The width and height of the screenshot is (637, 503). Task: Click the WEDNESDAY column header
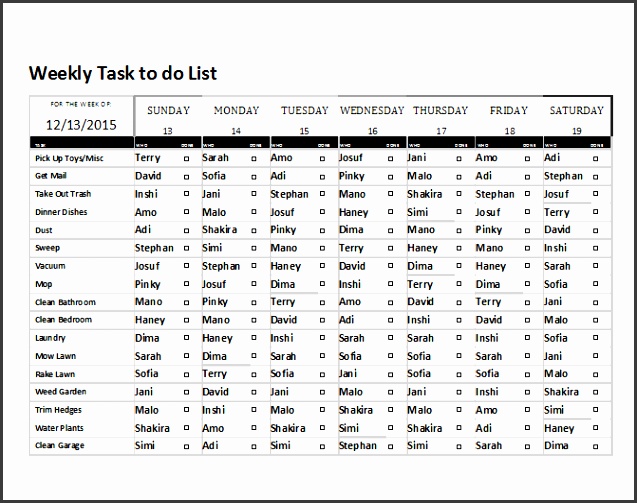coord(372,111)
